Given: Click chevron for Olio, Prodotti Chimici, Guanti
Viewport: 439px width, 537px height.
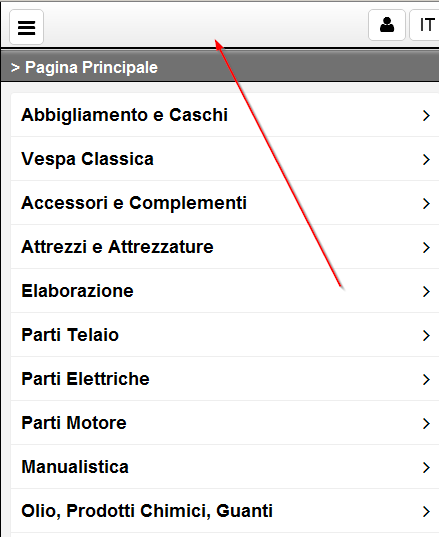Looking at the screenshot, I should [426, 512].
